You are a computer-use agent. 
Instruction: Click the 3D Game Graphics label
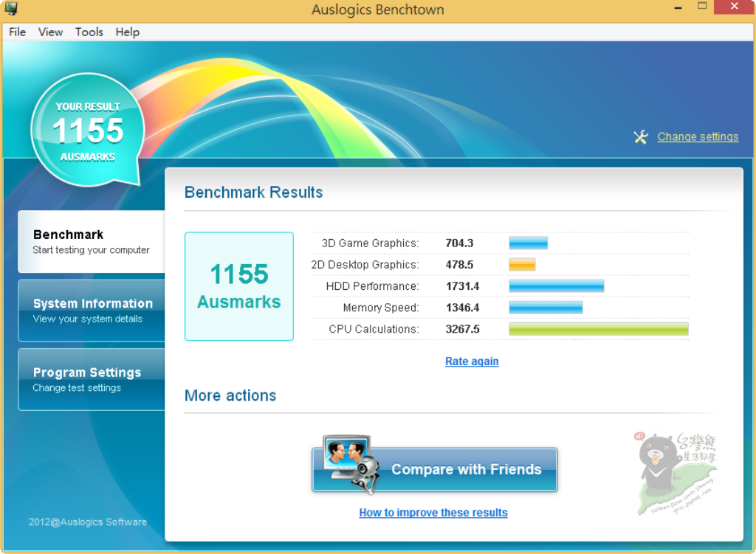[x=371, y=243]
